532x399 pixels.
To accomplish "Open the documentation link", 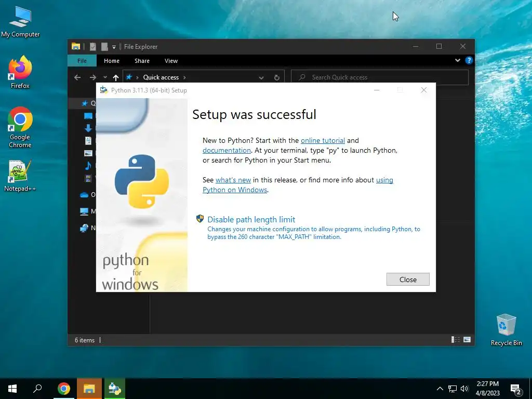I will [227, 150].
